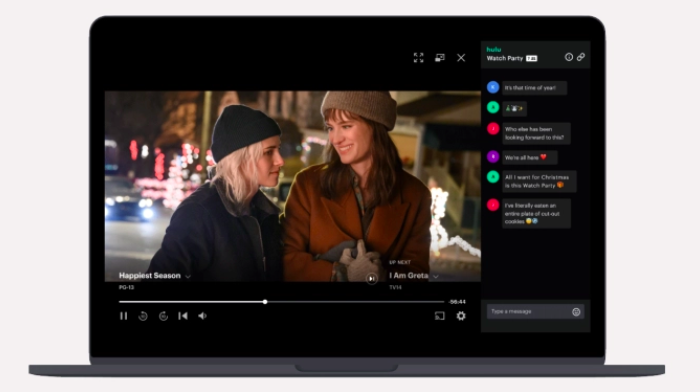This screenshot has width=700, height=392.
Task: Click the hulu logo
Action: tap(494, 50)
